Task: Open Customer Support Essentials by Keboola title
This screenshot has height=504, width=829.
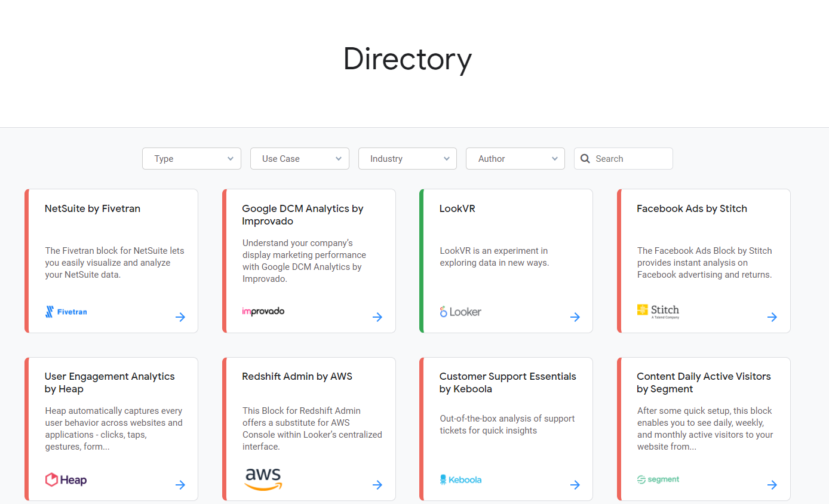Action: coord(508,383)
